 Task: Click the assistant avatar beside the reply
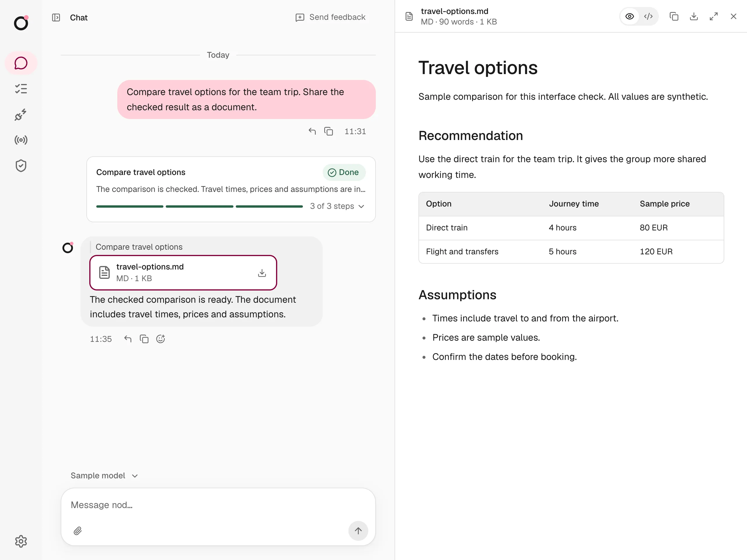click(x=68, y=248)
